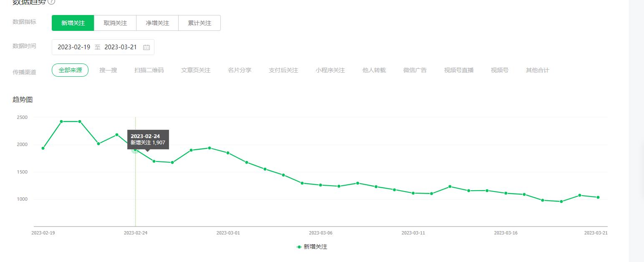Open the help icon beside 数据趋势
The width and height of the screenshot is (644, 262).
click(52, 2)
